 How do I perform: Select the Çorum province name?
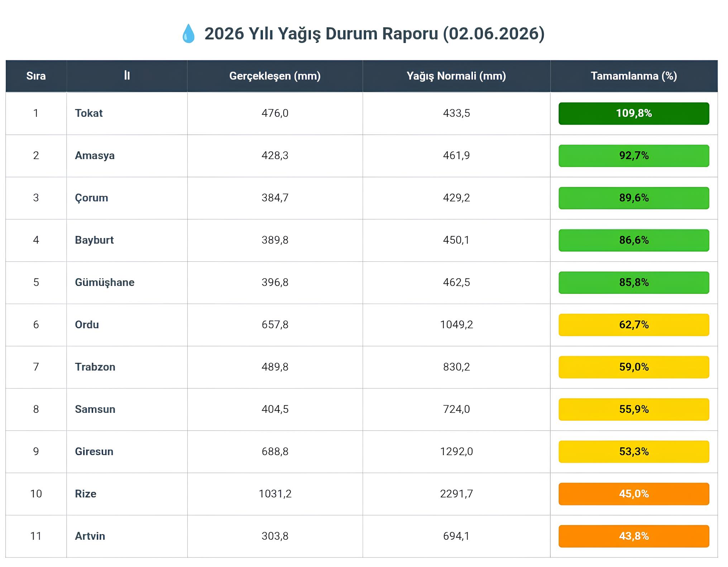pyautogui.click(x=91, y=198)
